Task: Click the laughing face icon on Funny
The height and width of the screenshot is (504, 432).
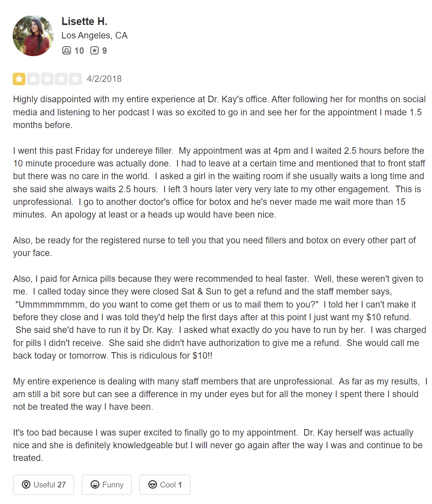Action: coord(95,484)
